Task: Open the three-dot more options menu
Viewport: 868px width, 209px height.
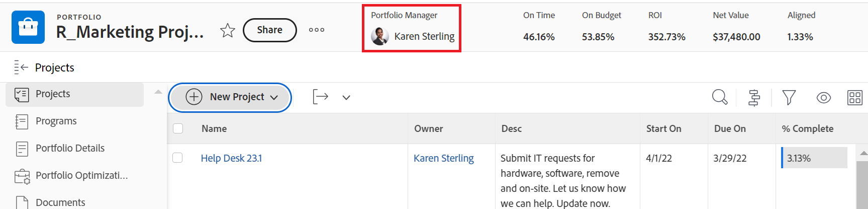Action: (x=316, y=30)
